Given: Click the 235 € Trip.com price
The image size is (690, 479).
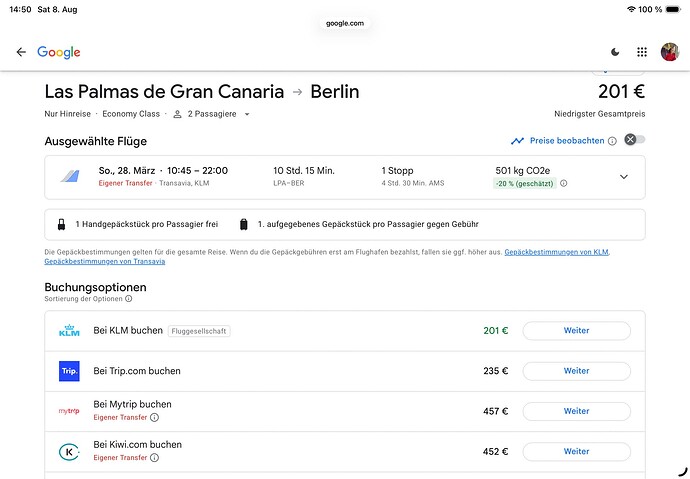Looking at the screenshot, I should [495, 371].
